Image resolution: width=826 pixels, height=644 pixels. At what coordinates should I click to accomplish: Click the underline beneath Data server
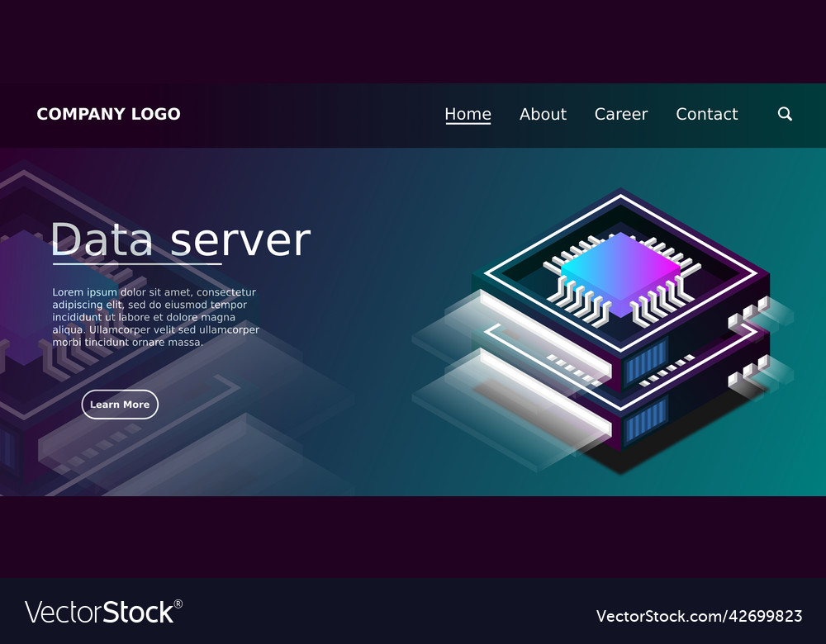(136, 266)
